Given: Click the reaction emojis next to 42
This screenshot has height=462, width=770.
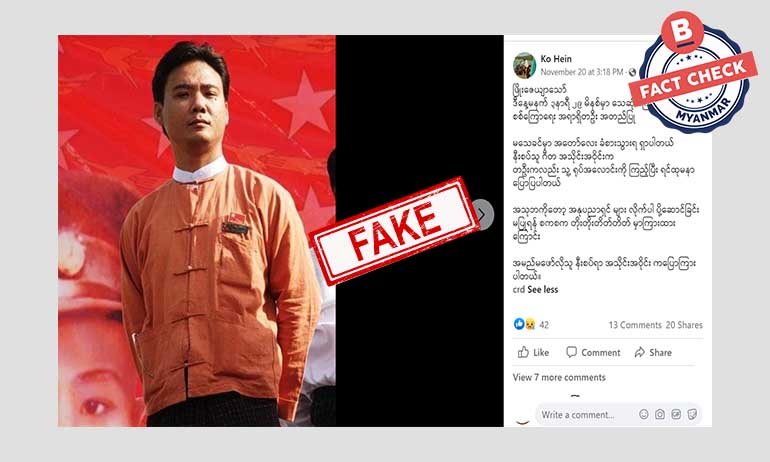Looking at the screenshot, I should [x=524, y=324].
